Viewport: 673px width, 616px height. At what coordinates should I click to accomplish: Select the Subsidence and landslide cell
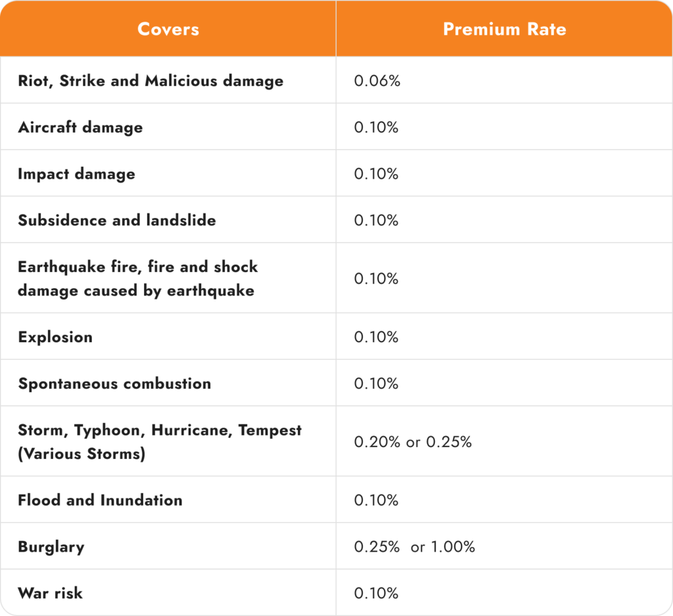pyautogui.click(x=117, y=220)
